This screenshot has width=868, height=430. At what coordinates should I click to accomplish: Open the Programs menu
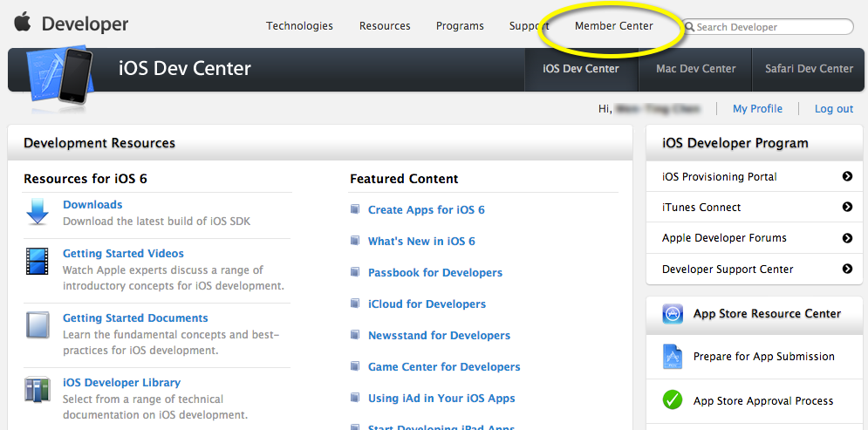point(460,26)
